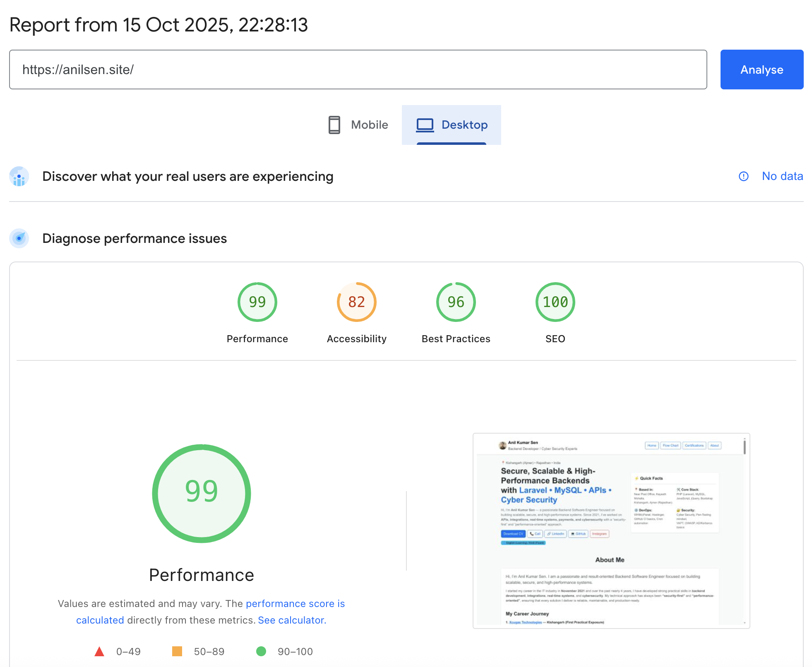Select the Accessibility gauge showing 82
Screen dimensions: 812x667
(x=356, y=302)
